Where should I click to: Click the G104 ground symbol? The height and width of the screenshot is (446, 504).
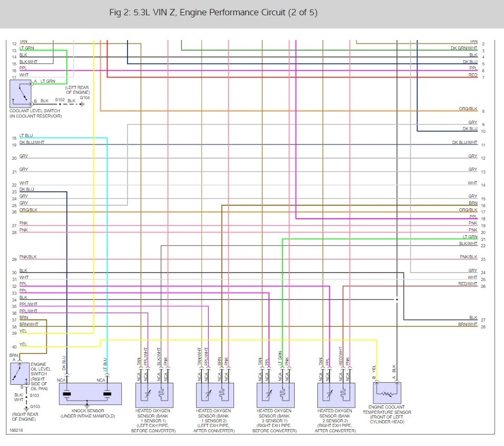click(82, 104)
